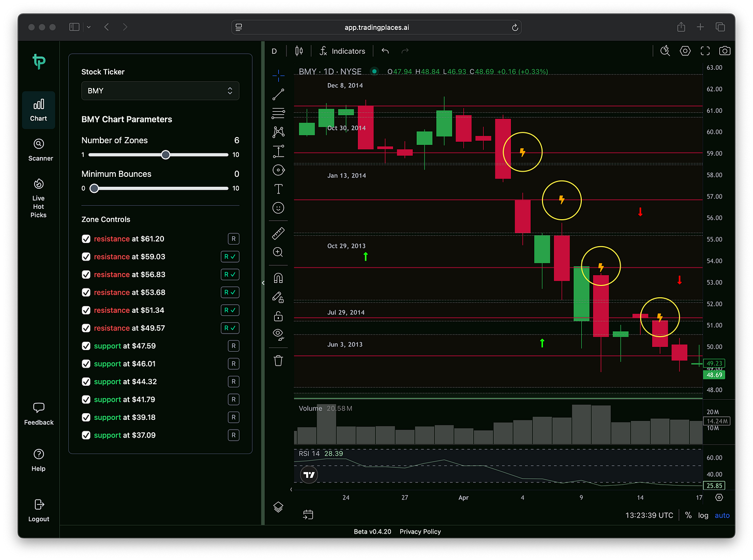
Task: Toggle R button for support at $39.18
Action: tap(234, 417)
